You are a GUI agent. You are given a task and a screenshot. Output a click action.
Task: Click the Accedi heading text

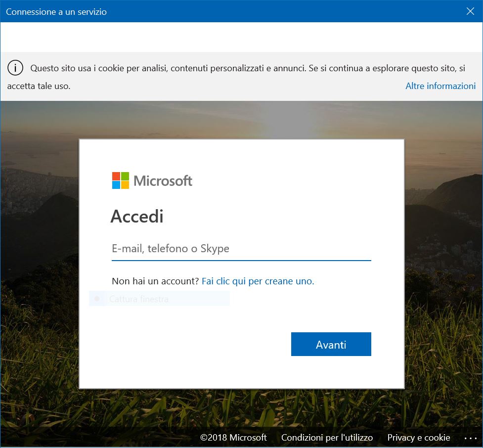137,216
